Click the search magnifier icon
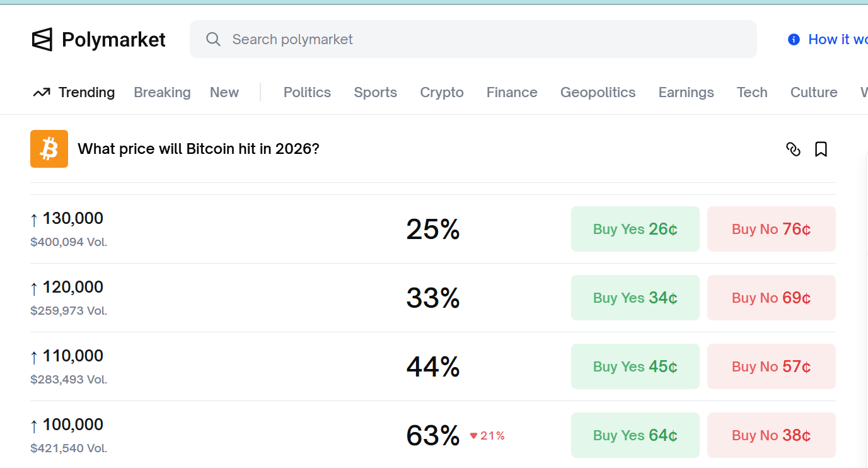The width and height of the screenshot is (868, 468). [x=214, y=39]
